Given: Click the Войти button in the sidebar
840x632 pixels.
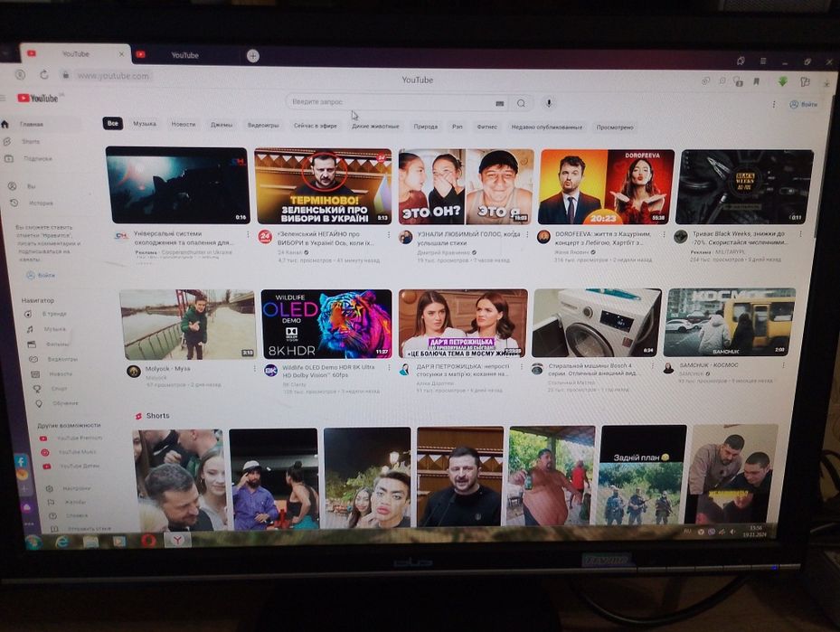Looking at the screenshot, I should [x=41, y=275].
